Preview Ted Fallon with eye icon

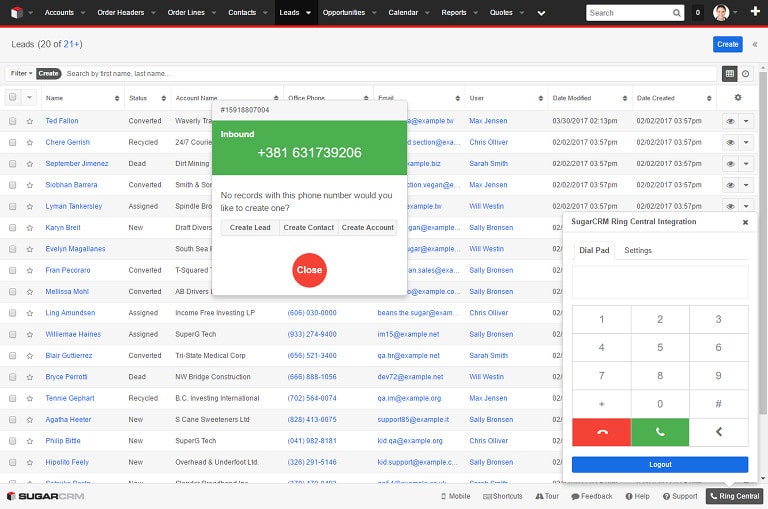[730, 121]
